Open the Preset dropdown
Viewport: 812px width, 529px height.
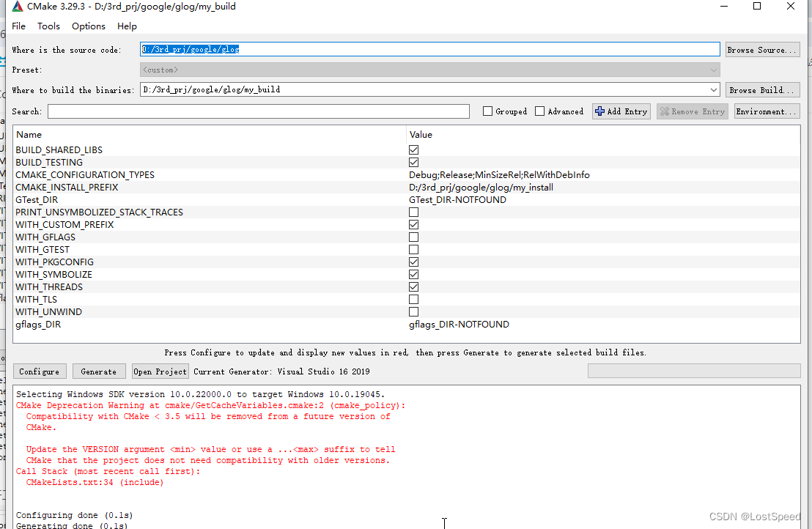coord(430,70)
